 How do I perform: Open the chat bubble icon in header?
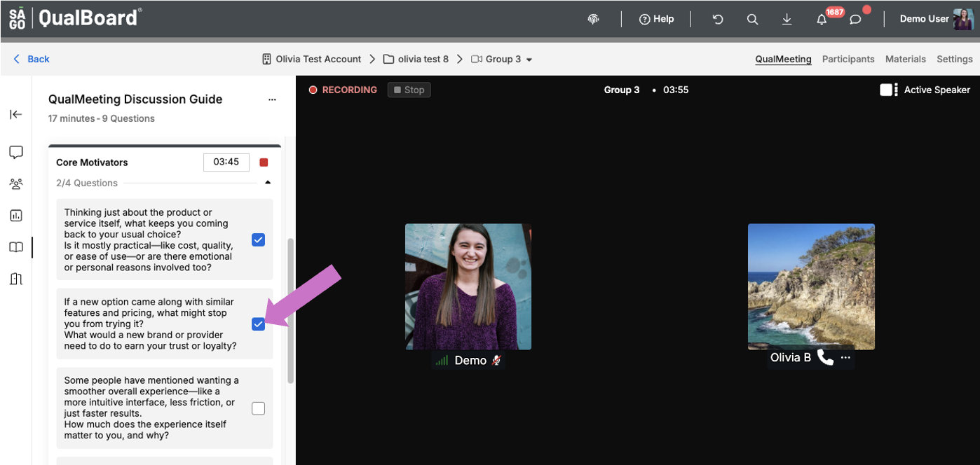click(855, 20)
